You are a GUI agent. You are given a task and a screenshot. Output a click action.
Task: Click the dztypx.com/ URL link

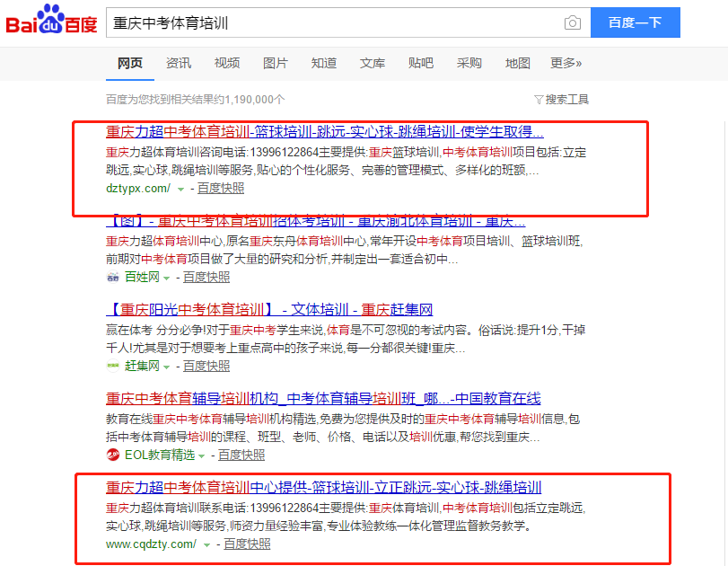click(x=138, y=189)
